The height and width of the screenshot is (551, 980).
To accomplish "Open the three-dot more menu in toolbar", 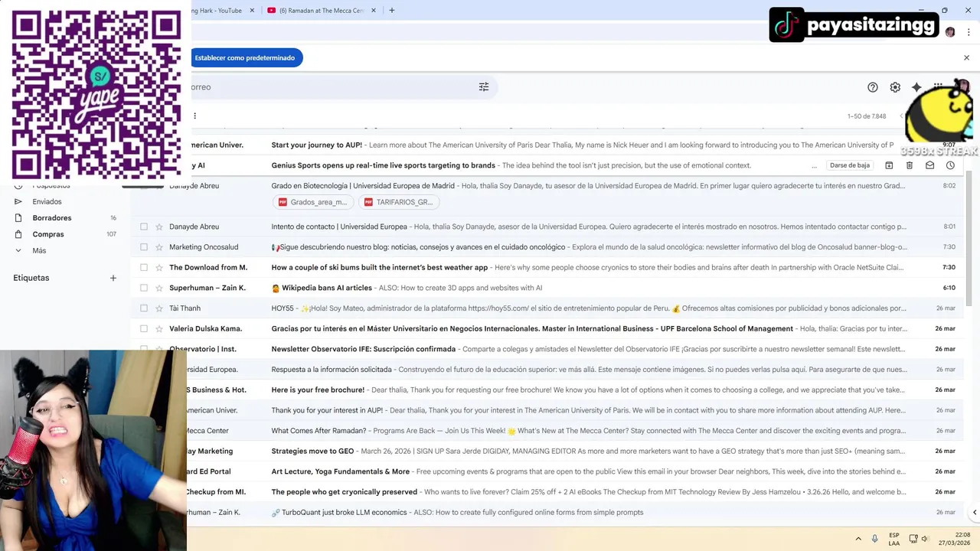I will (x=194, y=116).
